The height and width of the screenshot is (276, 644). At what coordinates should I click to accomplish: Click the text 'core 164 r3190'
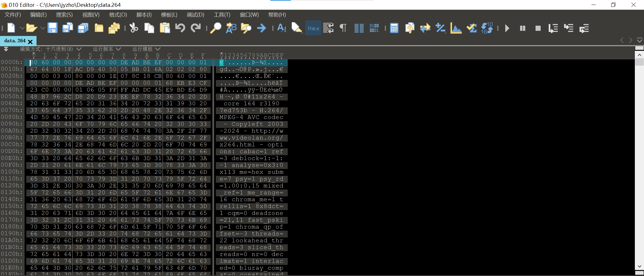pos(251,103)
